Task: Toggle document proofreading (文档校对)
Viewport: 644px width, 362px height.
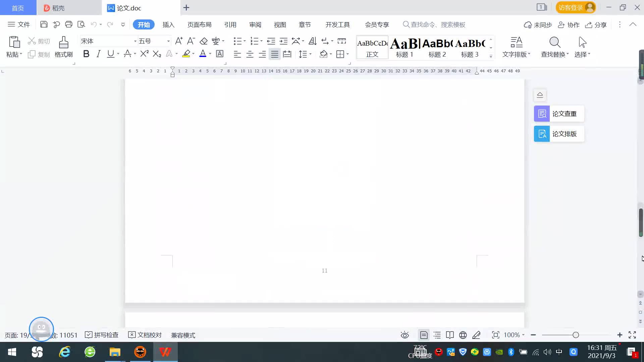Action: (x=145, y=335)
